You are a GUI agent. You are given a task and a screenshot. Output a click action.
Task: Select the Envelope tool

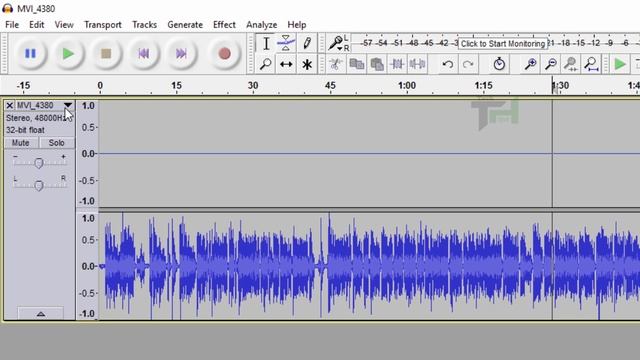(x=286, y=43)
